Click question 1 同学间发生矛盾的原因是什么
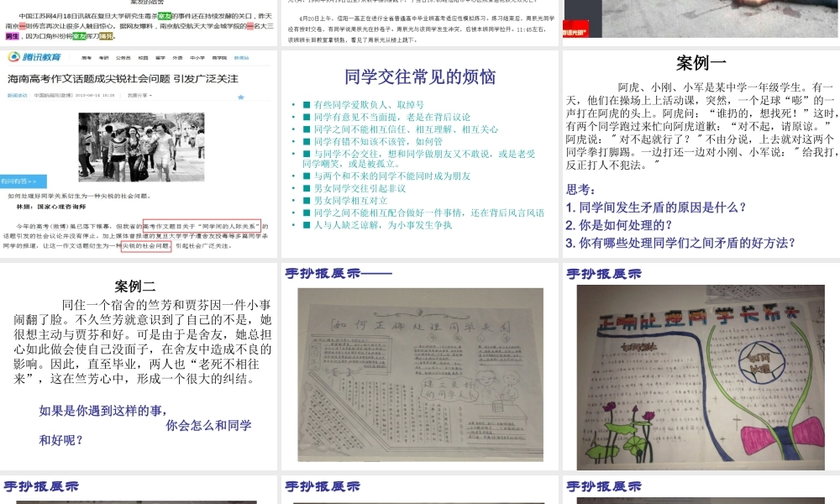Image resolution: width=840 pixels, height=504 pixels. (x=656, y=207)
